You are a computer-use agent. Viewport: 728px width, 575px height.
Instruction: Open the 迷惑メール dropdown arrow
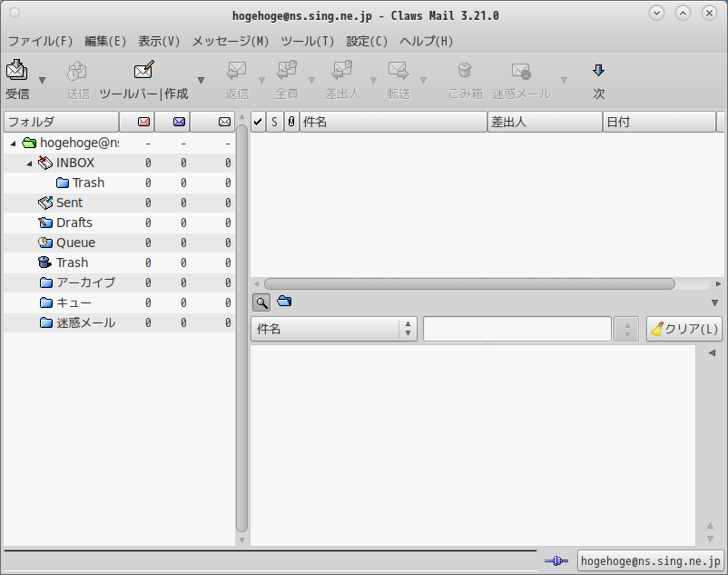pyautogui.click(x=564, y=80)
